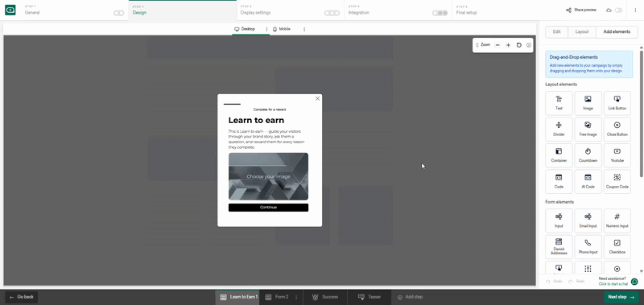This screenshot has width=644, height=305.
Task: Click Continue button in popup
Action: point(268,208)
